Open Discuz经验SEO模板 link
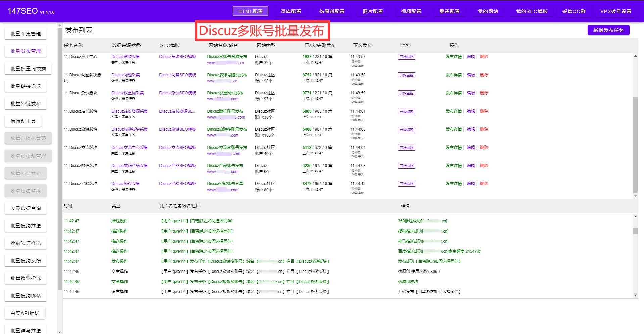This screenshot has height=334, width=644. 178,184
